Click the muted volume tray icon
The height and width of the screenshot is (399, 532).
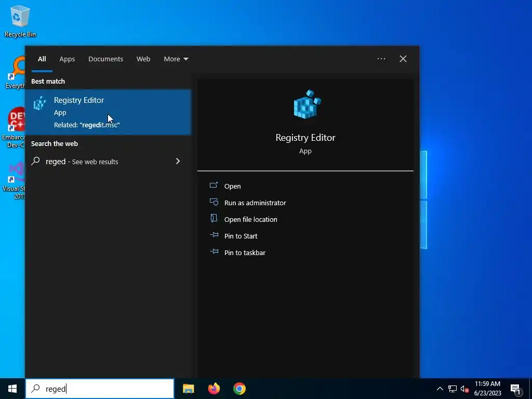pos(464,389)
